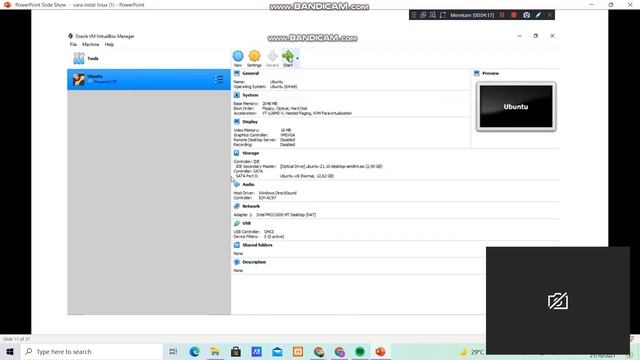
Task: Open the File menu in VirtualBox
Action: 73,44
